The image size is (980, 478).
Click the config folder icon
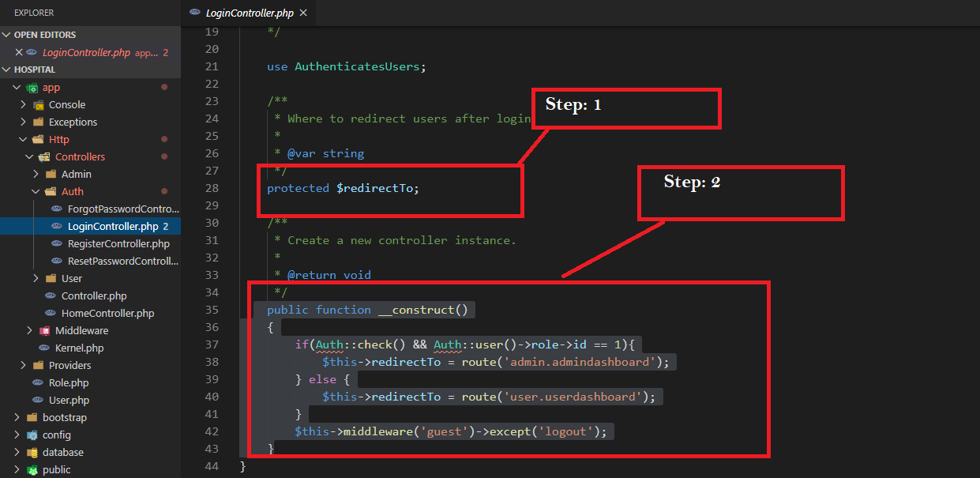tap(32, 435)
